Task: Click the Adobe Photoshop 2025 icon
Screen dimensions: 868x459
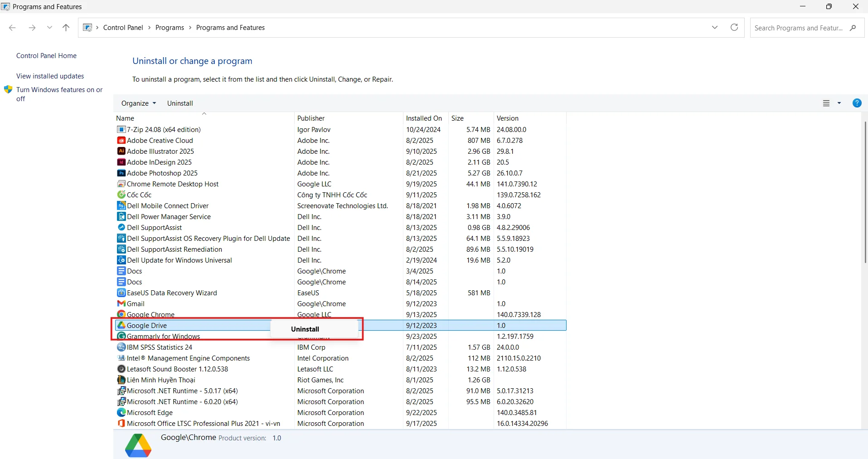Action: point(121,173)
